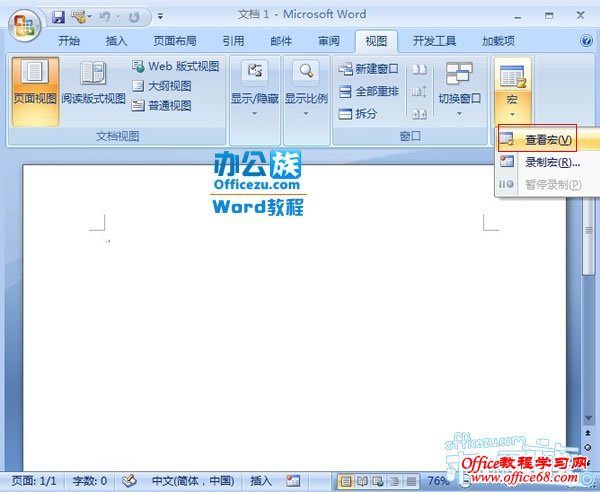
Task: Click 字数: 0 word count indicator
Action: (x=90, y=481)
